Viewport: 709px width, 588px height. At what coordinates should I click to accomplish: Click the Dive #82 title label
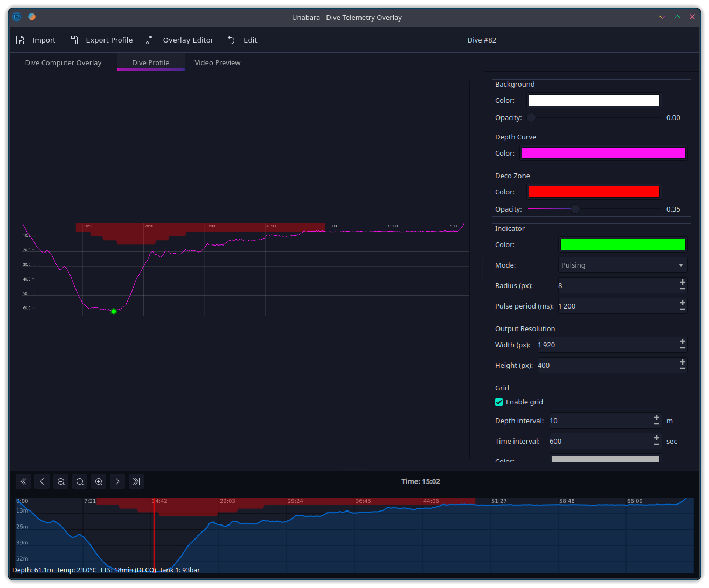(x=482, y=40)
